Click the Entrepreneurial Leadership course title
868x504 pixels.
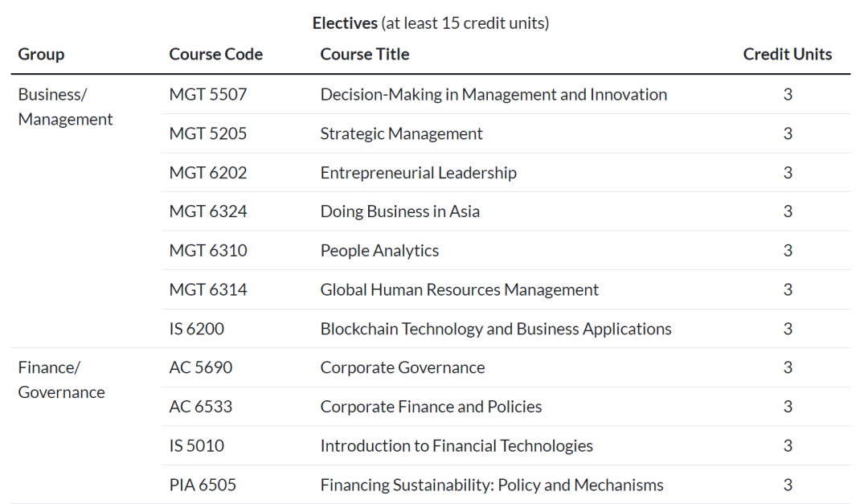click(418, 173)
